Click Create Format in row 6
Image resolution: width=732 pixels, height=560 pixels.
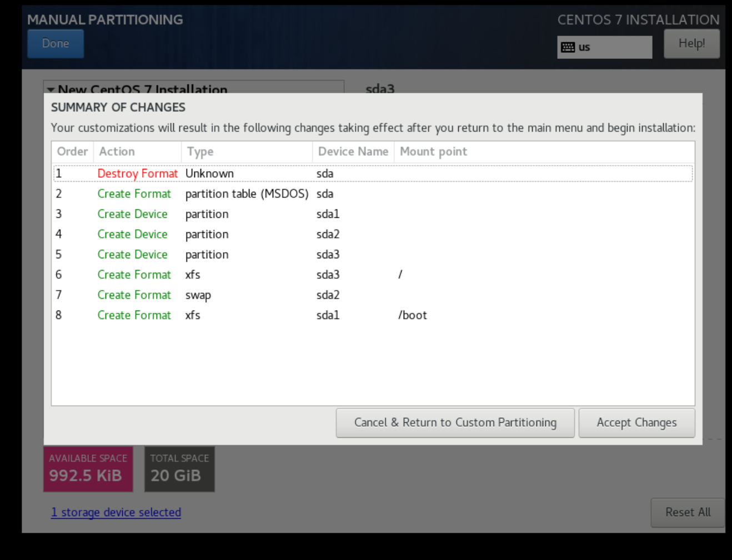click(134, 275)
